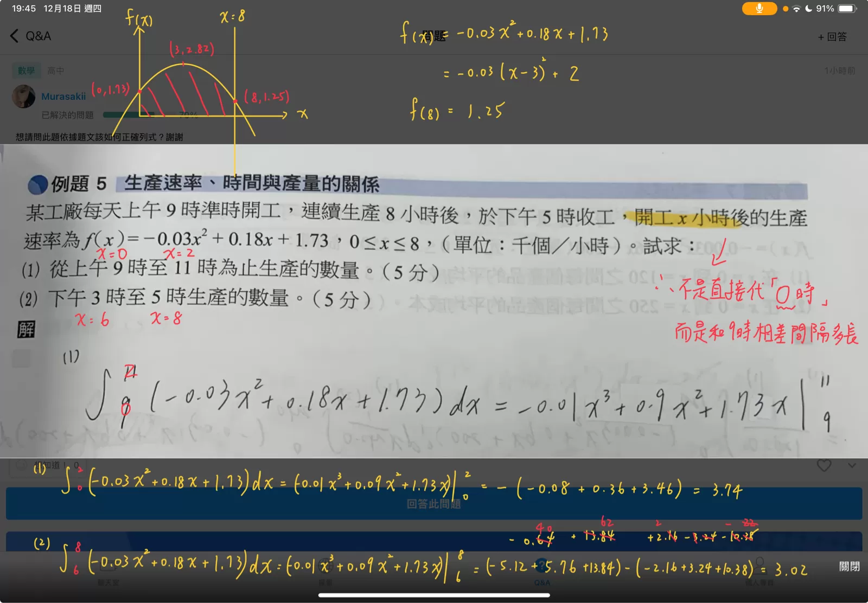Tap the heart icon to favorite the question

click(824, 465)
